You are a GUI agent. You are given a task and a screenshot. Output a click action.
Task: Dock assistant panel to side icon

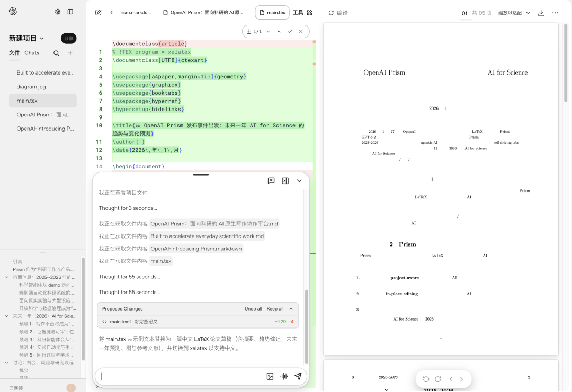tap(285, 181)
